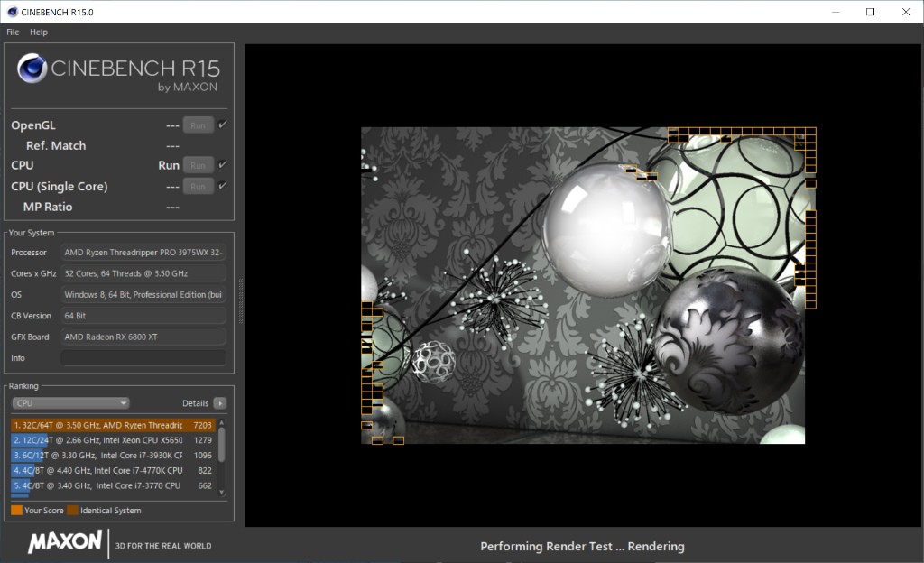
Task: Toggle the OpenGL test checkbox
Action: coord(222,125)
